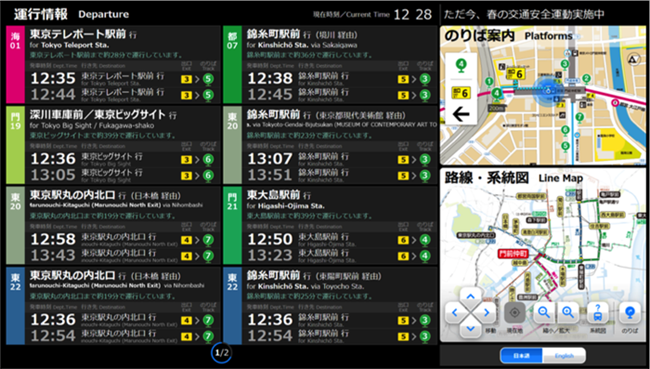Select 日本語 language option
The height and width of the screenshot is (369, 650).
pos(521,356)
